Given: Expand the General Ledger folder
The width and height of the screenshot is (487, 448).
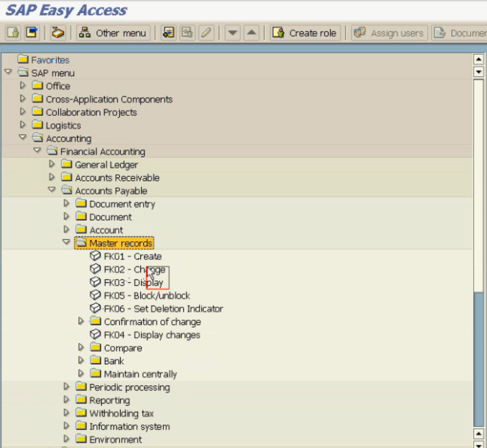Looking at the screenshot, I should (52, 164).
